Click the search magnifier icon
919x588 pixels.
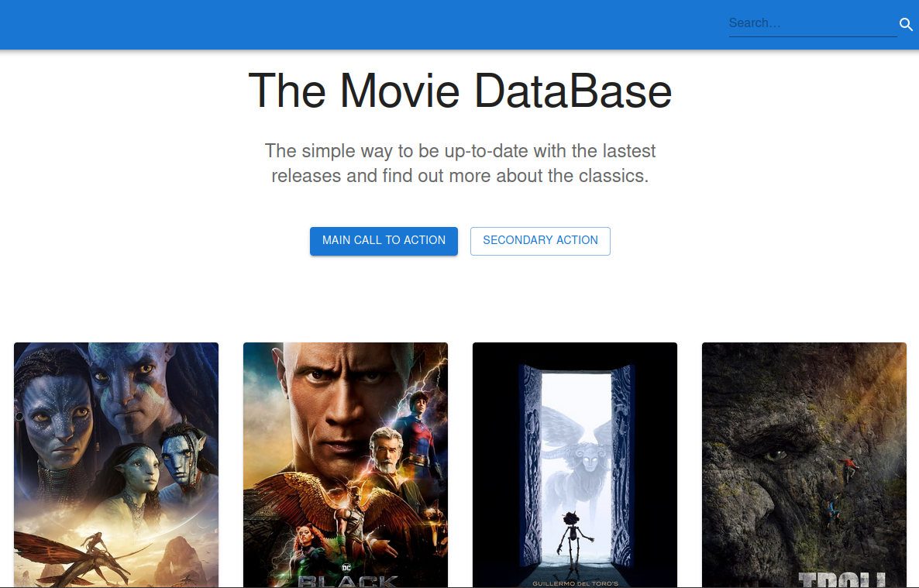coord(906,25)
